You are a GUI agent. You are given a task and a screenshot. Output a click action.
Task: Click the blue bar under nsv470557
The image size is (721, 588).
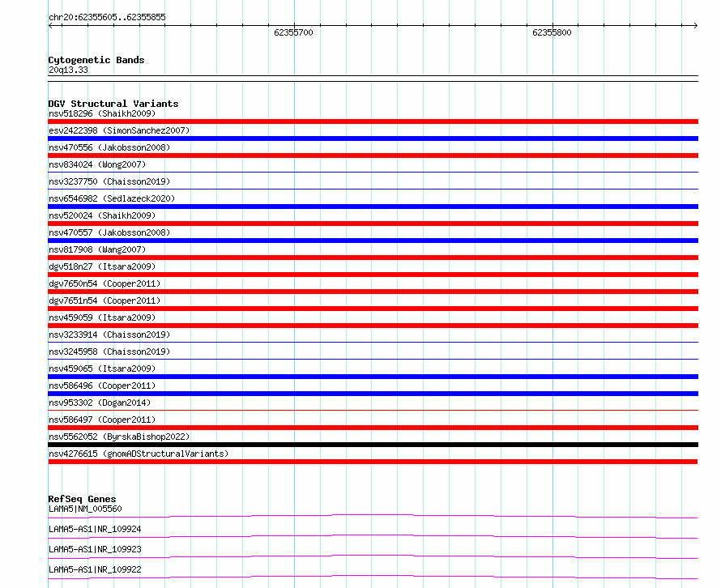pos(373,241)
